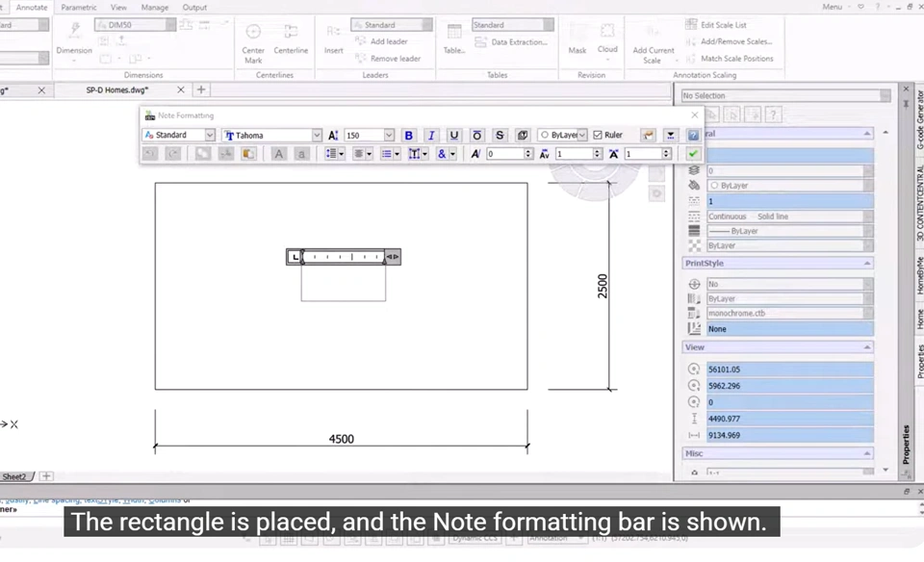Click the Dimension tool
924x562 pixels.
[74, 39]
